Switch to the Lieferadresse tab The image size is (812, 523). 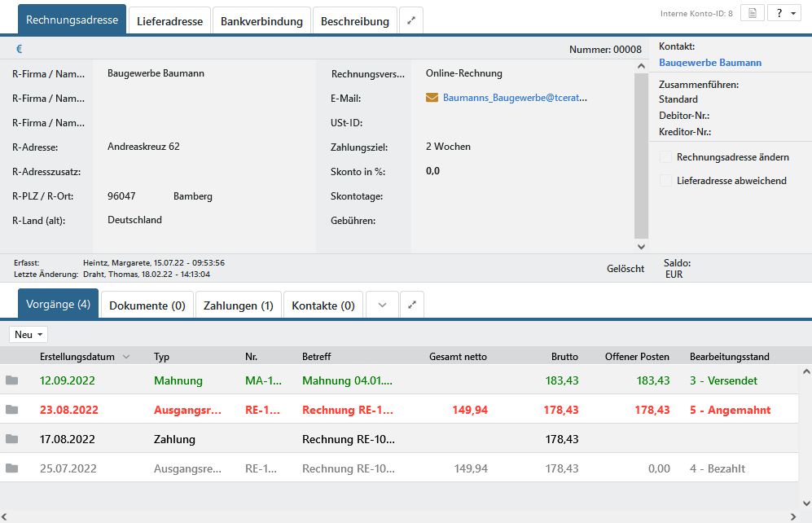point(169,21)
